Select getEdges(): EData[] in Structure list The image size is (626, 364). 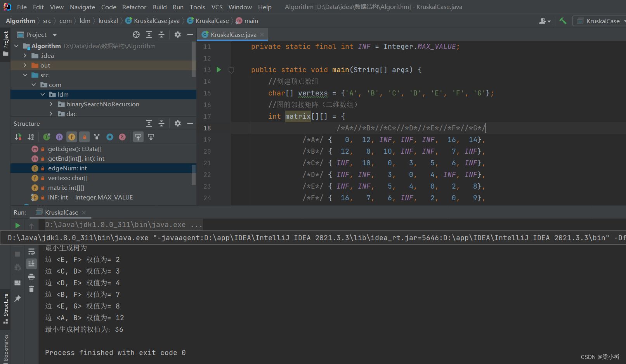point(75,149)
